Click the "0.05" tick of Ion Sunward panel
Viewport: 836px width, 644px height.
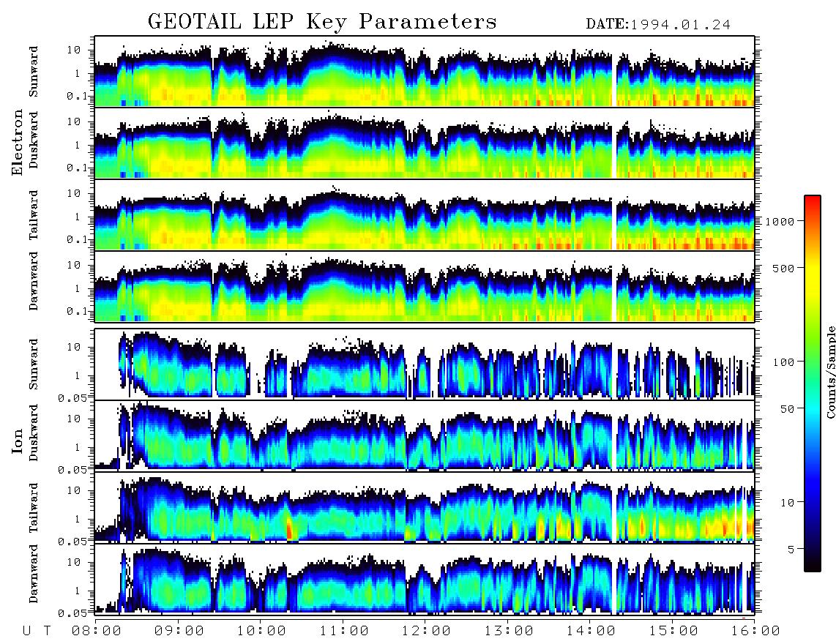pyautogui.click(x=72, y=397)
